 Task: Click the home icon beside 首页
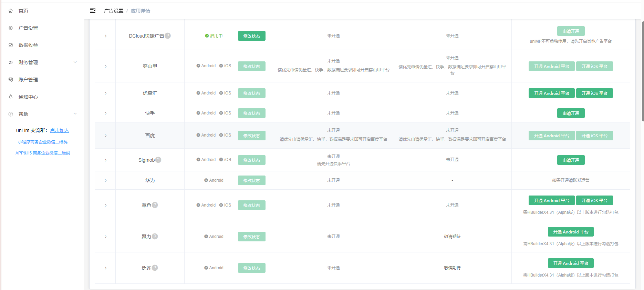coord(11,11)
